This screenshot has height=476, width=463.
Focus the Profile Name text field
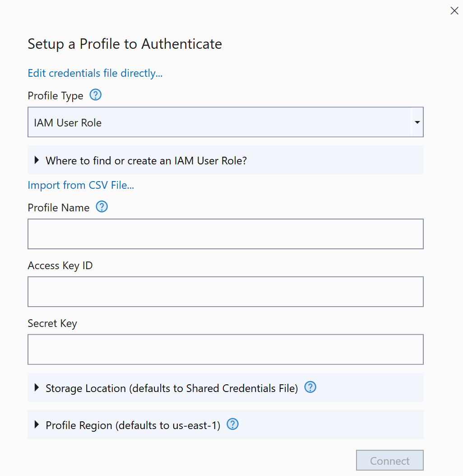tap(225, 234)
